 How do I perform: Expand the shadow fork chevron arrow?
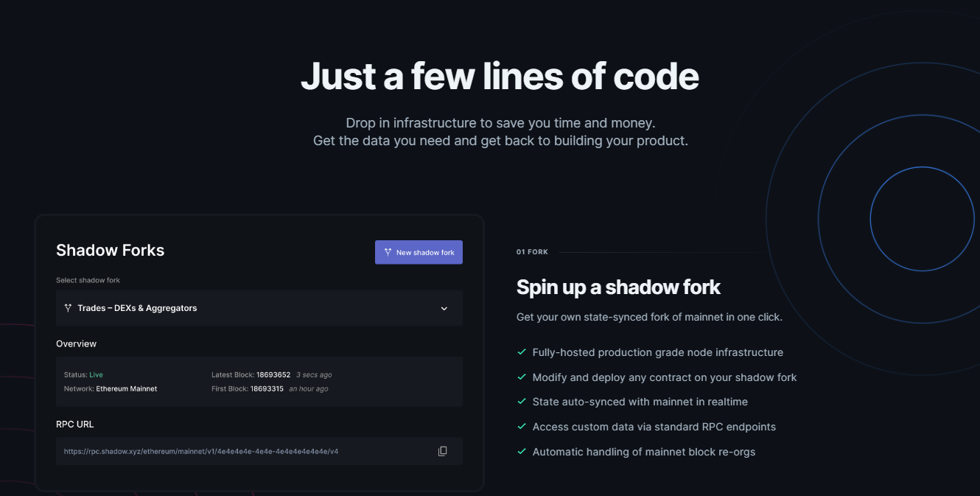444,309
